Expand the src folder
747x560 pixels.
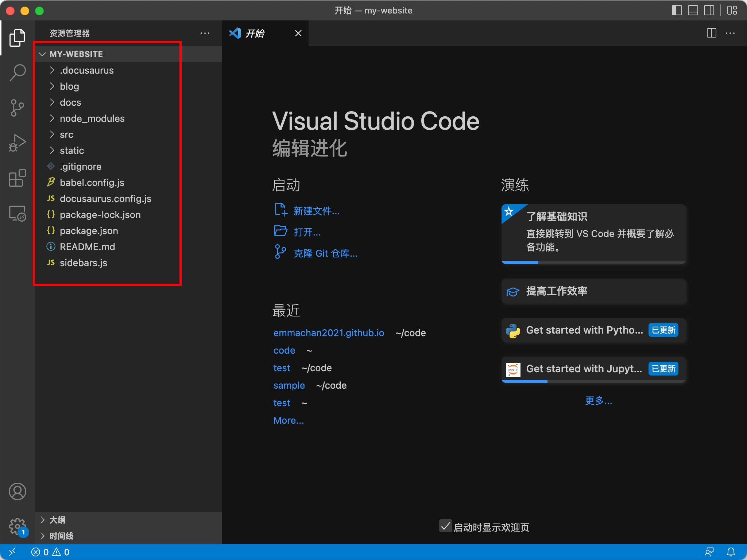pyautogui.click(x=128, y=134)
